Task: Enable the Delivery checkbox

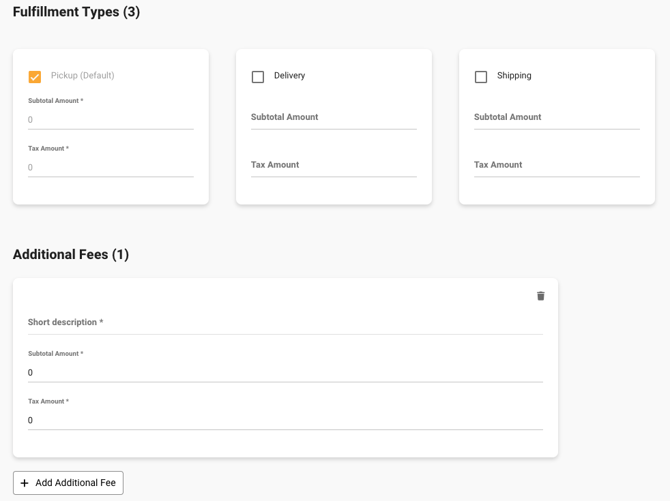Action: point(258,77)
